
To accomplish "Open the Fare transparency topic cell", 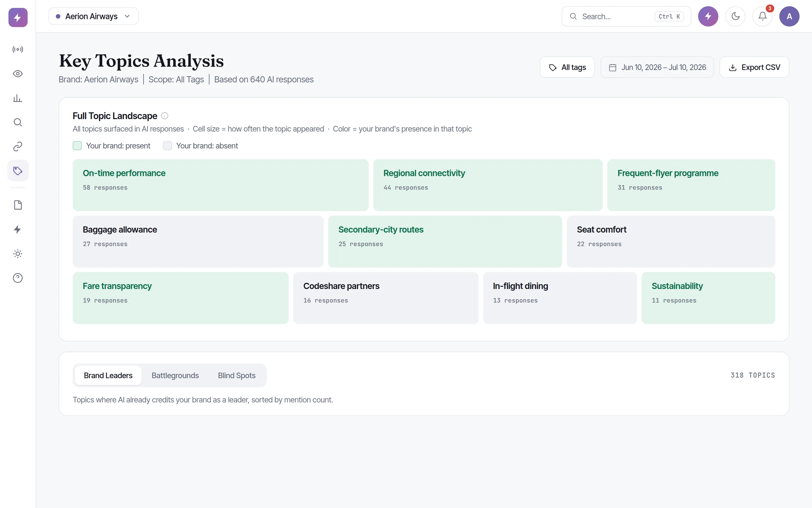I will 180,298.
